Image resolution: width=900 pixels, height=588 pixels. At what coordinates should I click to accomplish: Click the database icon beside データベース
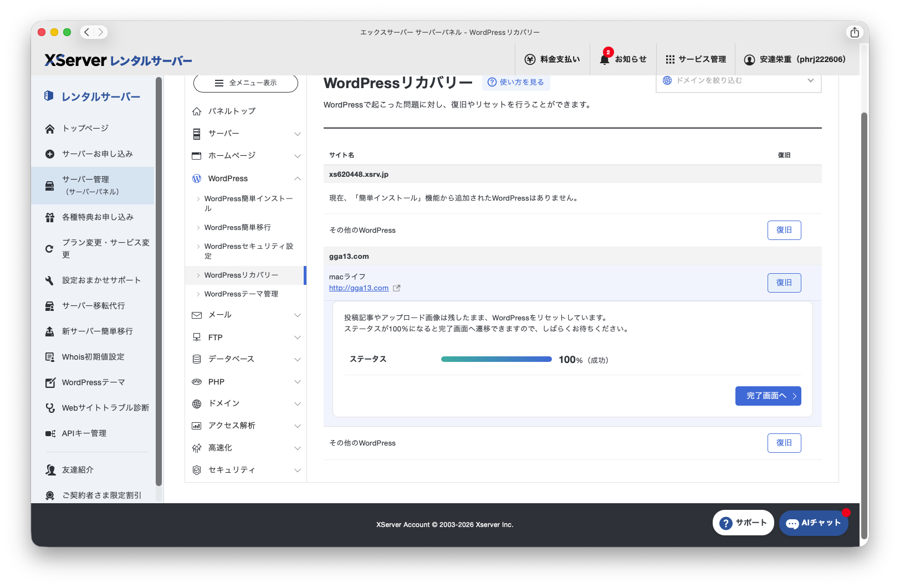(x=197, y=359)
